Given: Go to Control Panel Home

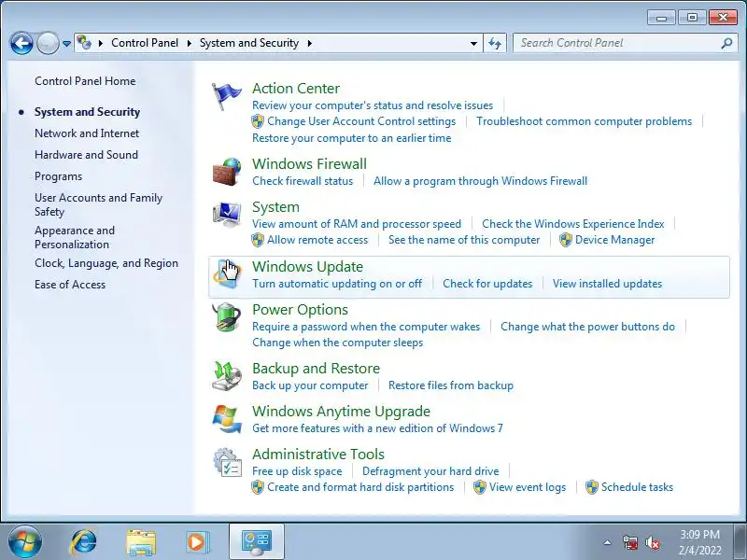Looking at the screenshot, I should [x=85, y=81].
